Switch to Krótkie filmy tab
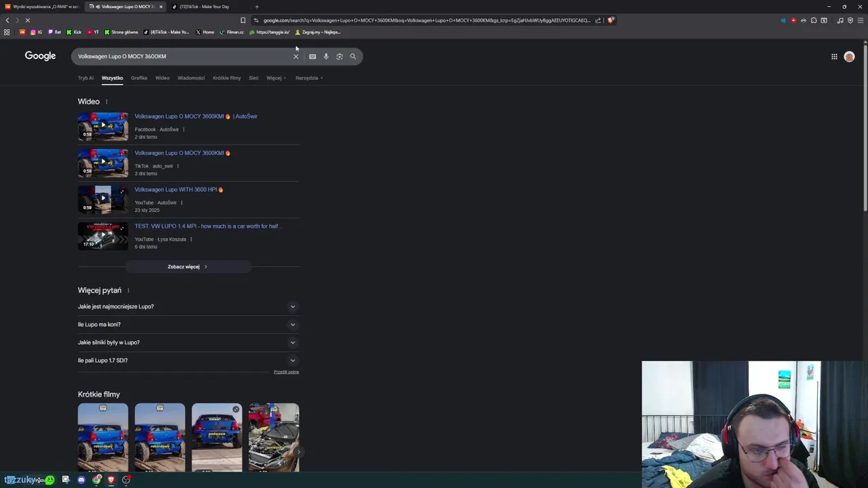Image resolution: width=868 pixels, height=488 pixels. (226, 78)
